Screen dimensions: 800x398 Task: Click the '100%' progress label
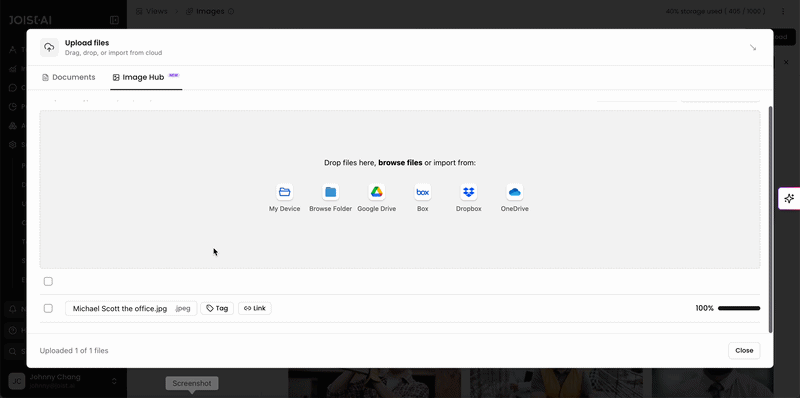coord(704,308)
